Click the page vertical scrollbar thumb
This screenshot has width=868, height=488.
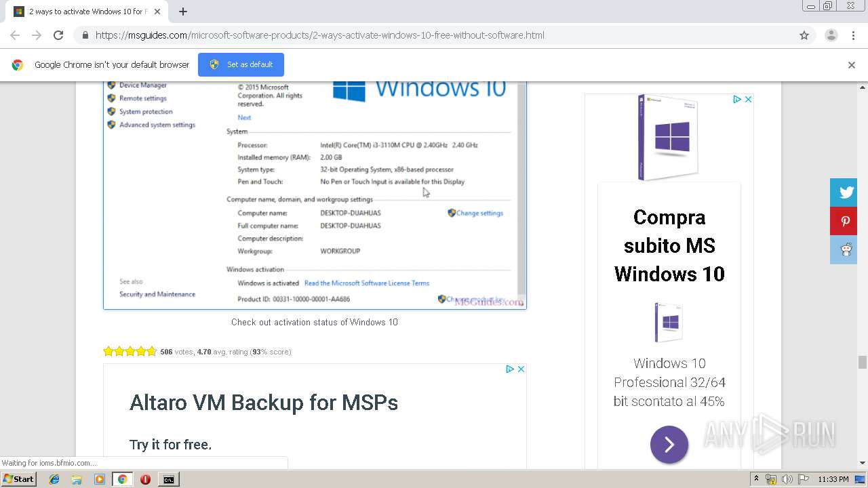[862, 362]
